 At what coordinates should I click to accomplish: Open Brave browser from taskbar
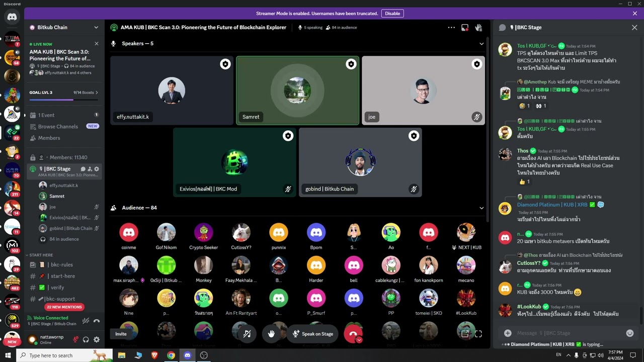click(154, 355)
